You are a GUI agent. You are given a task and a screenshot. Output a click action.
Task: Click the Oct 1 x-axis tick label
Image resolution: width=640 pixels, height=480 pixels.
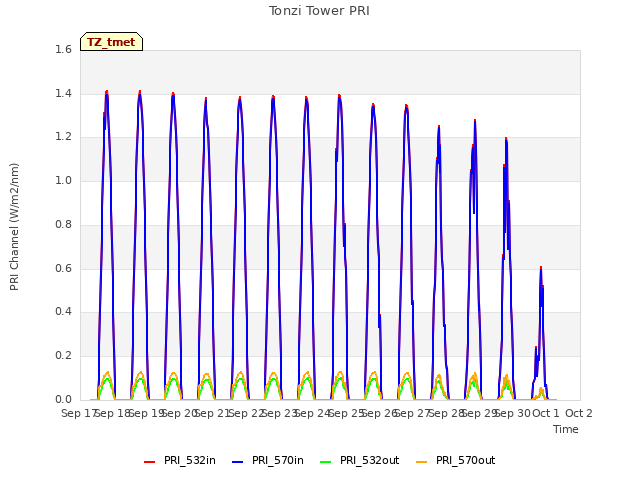click(x=546, y=413)
